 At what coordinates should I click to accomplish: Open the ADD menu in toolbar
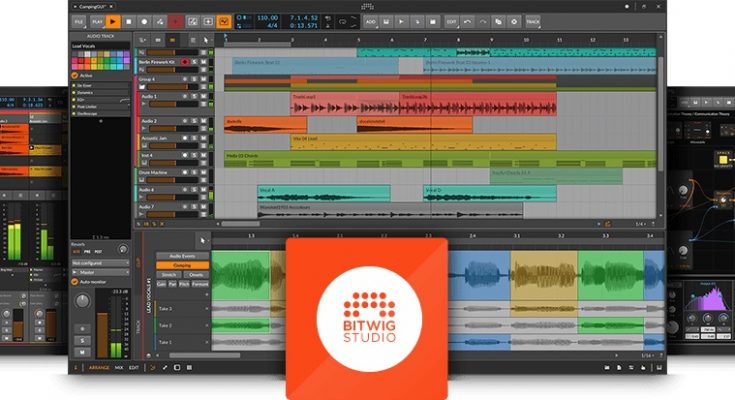[370, 20]
